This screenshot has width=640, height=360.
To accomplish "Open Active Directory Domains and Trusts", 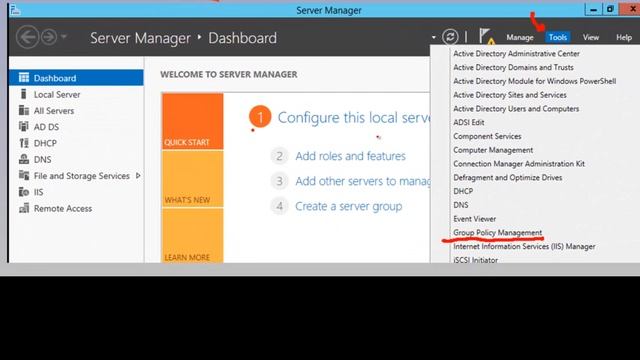I will coord(513,67).
